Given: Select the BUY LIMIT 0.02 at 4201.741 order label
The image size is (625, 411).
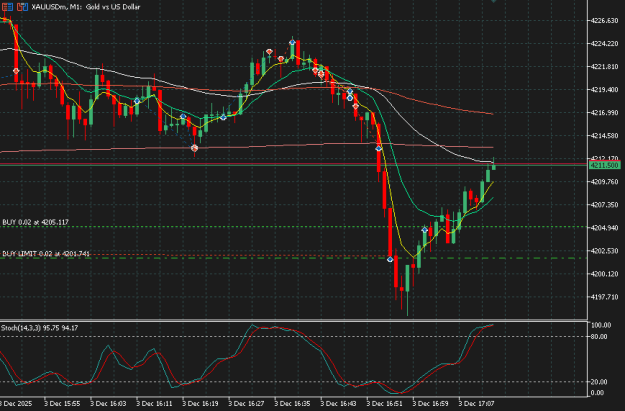Looking at the screenshot, I should (46, 254).
